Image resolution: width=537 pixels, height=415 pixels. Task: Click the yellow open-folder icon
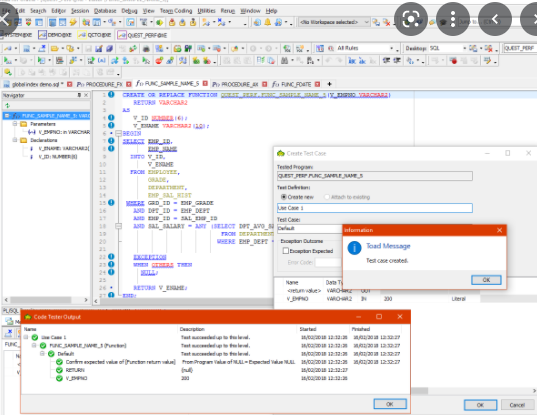click(x=54, y=49)
